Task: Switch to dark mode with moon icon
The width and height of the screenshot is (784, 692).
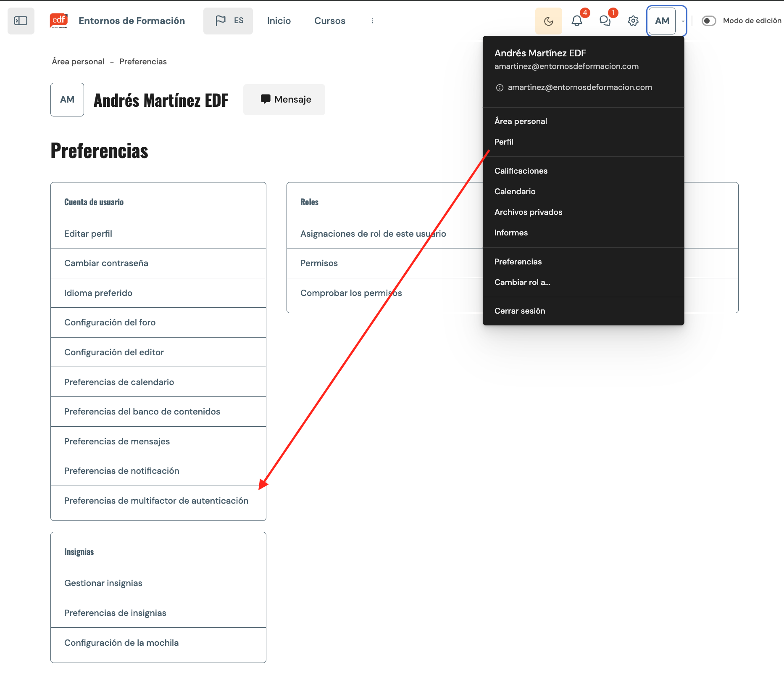Action: (x=549, y=21)
